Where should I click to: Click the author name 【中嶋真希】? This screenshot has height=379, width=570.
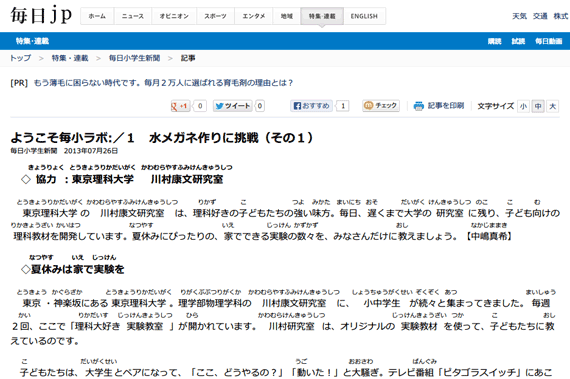[x=489, y=237]
